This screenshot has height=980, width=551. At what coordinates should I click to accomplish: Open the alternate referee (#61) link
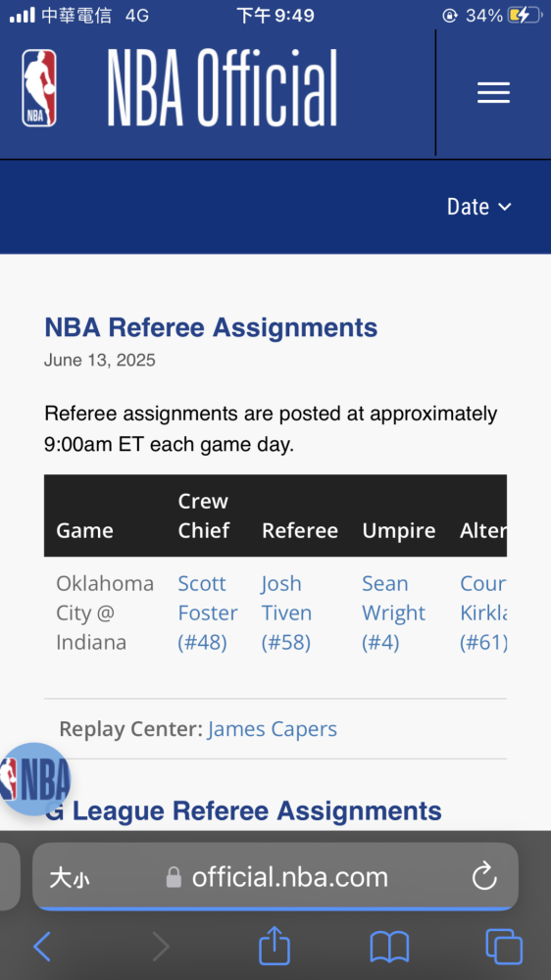[x=482, y=613]
